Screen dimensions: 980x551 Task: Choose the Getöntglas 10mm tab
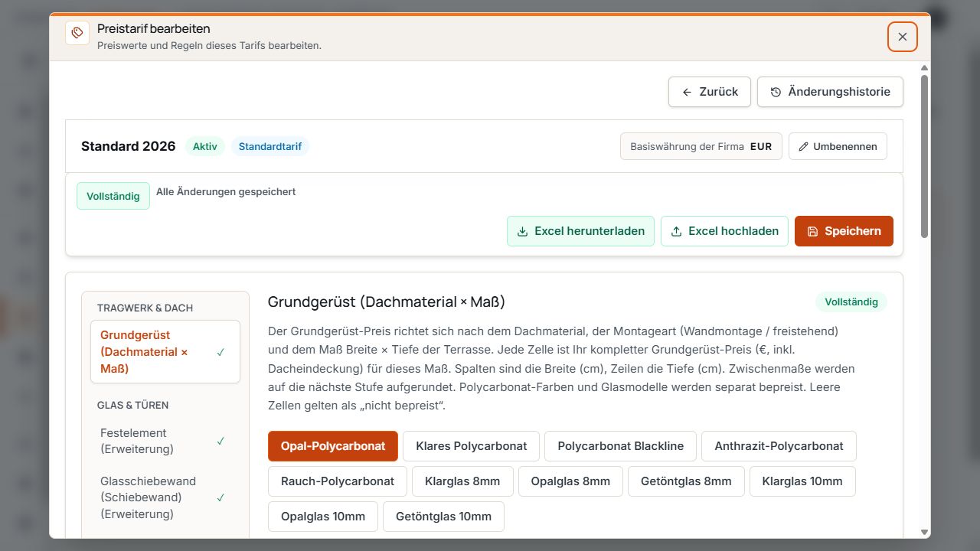tap(443, 517)
